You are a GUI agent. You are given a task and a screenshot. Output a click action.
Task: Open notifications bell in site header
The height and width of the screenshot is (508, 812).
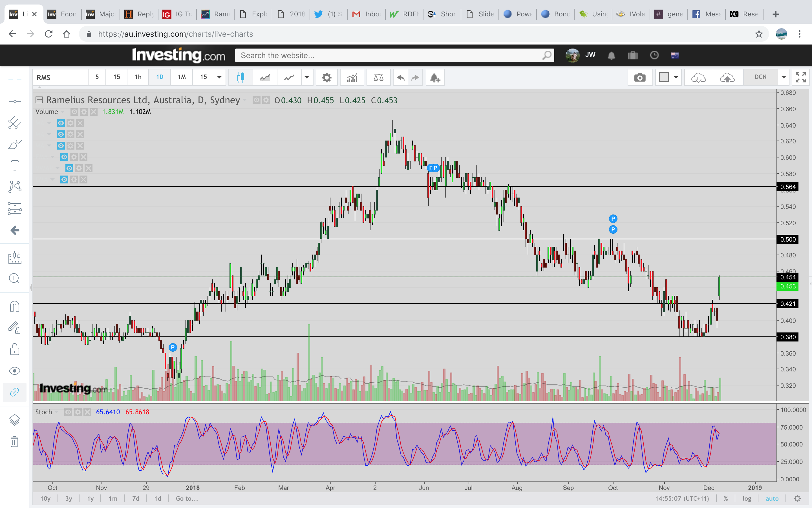click(611, 55)
